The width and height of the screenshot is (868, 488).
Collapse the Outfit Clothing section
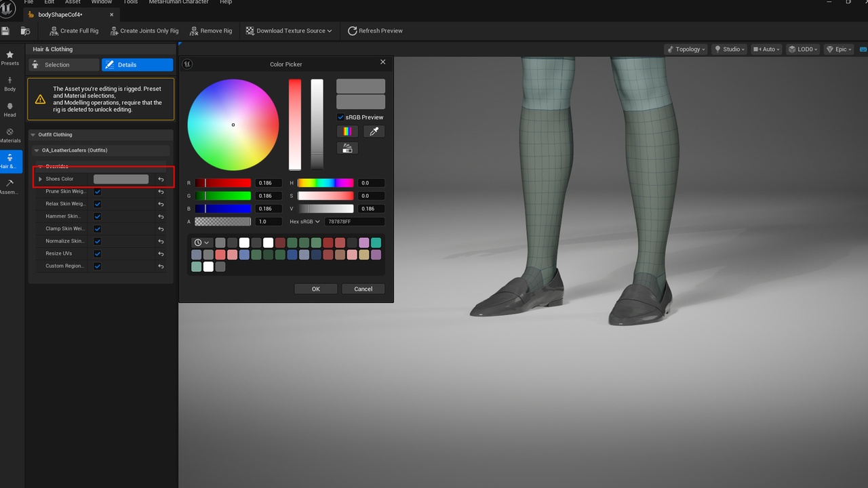pos(34,135)
